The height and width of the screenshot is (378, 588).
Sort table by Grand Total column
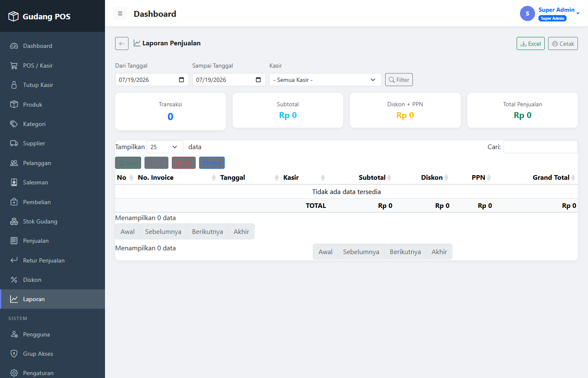coord(551,178)
